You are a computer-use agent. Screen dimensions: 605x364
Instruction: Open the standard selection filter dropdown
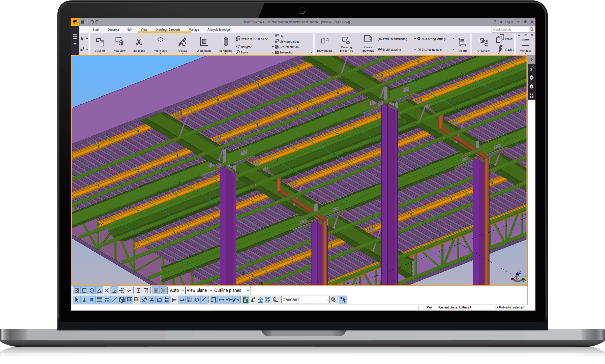[x=305, y=299]
